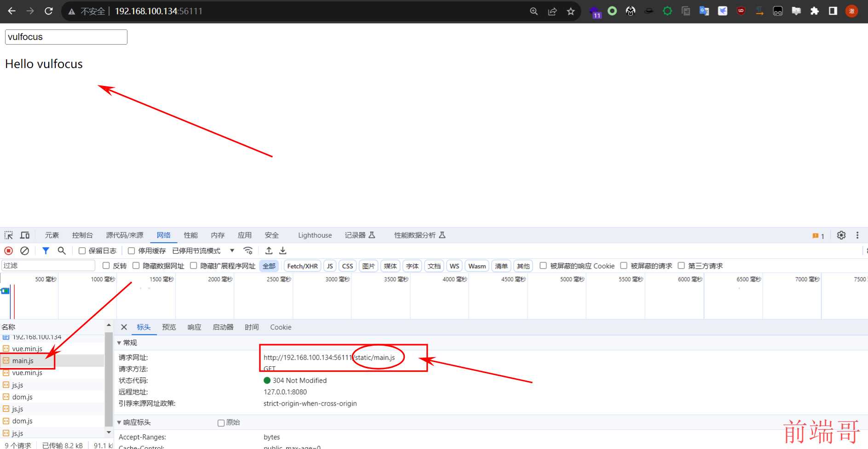This screenshot has height=449, width=868.
Task: Filter requests by JS type
Action: [330, 266]
